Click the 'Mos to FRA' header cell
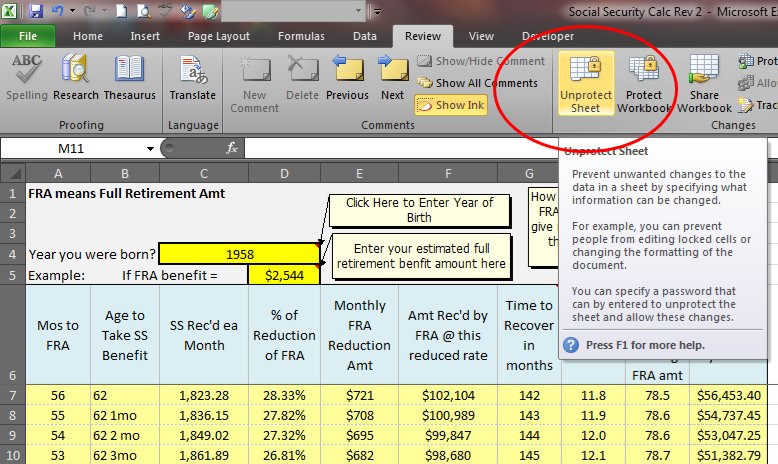 pos(58,335)
